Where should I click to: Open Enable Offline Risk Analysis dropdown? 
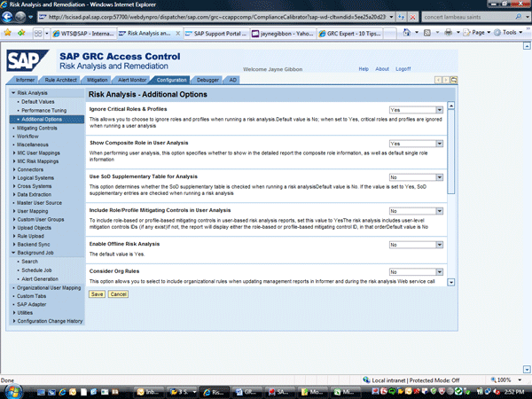440,245
